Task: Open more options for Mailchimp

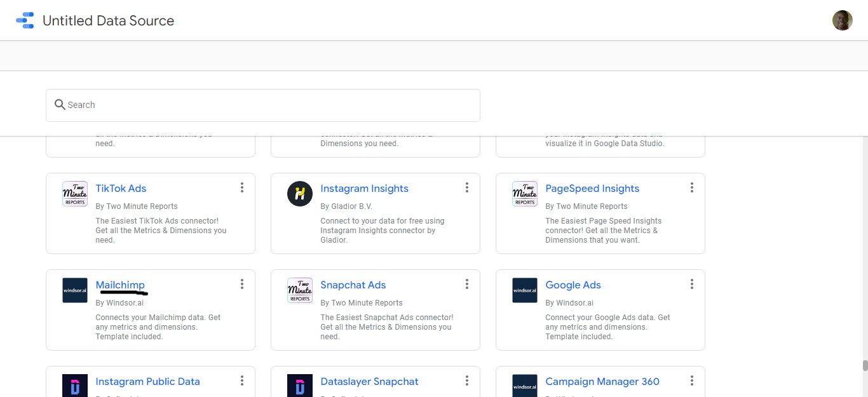Action: pos(241,284)
